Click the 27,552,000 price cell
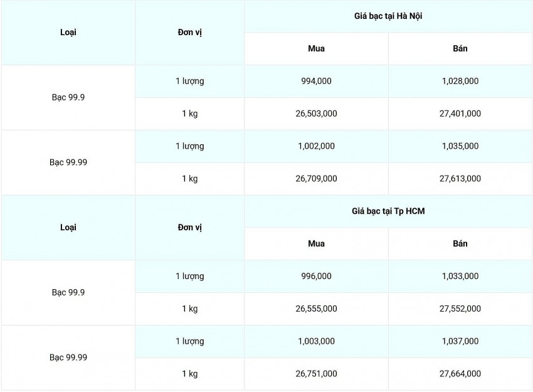The width and height of the screenshot is (533, 392). (460, 309)
